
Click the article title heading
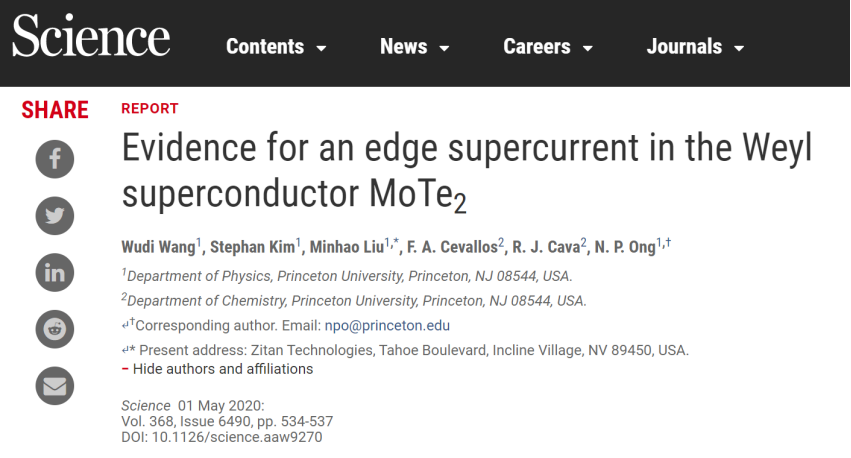click(467, 171)
